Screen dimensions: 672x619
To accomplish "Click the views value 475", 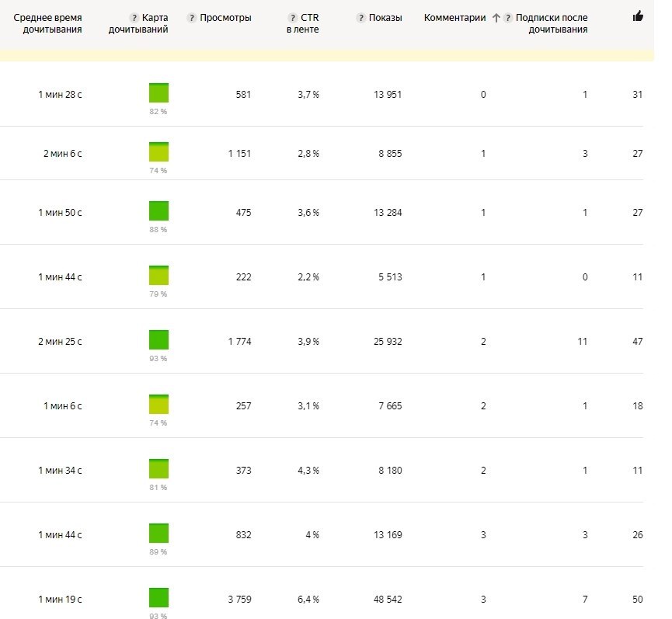I will [x=243, y=213].
